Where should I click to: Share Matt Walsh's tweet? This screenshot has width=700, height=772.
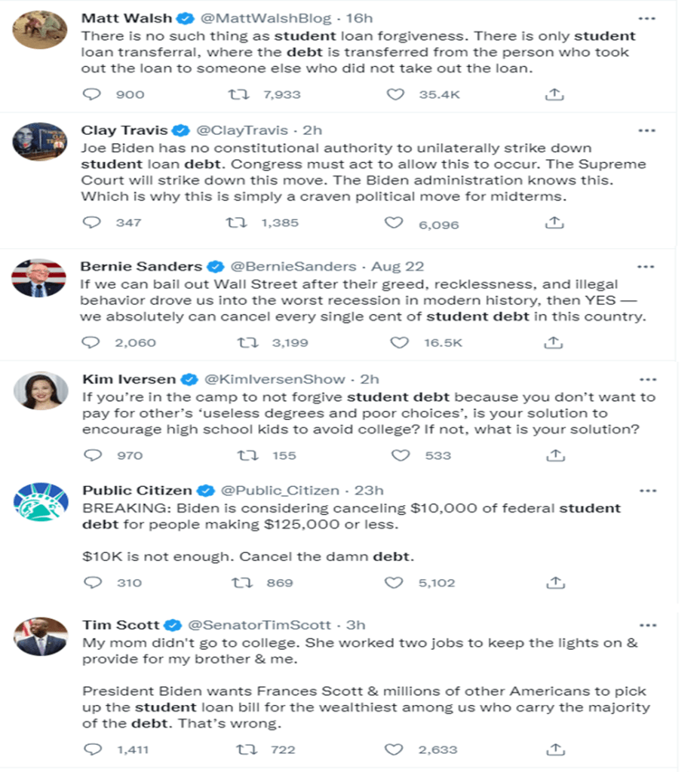tap(554, 94)
